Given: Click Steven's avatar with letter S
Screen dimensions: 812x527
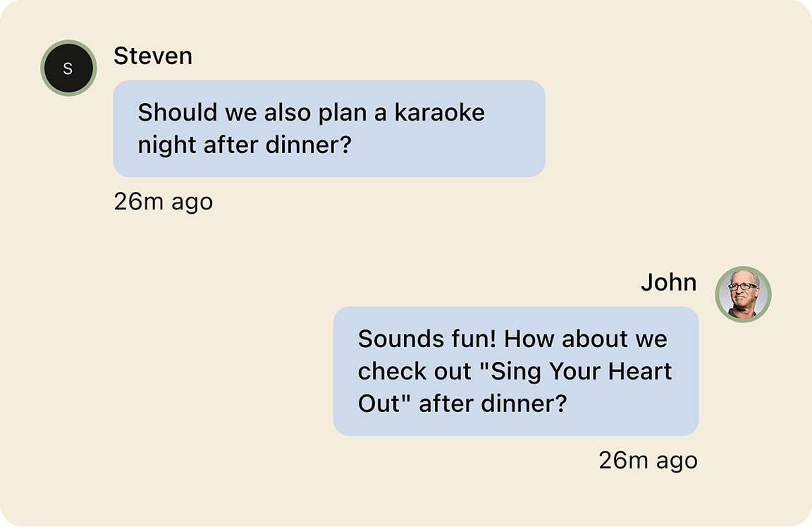Looking at the screenshot, I should pyautogui.click(x=68, y=68).
